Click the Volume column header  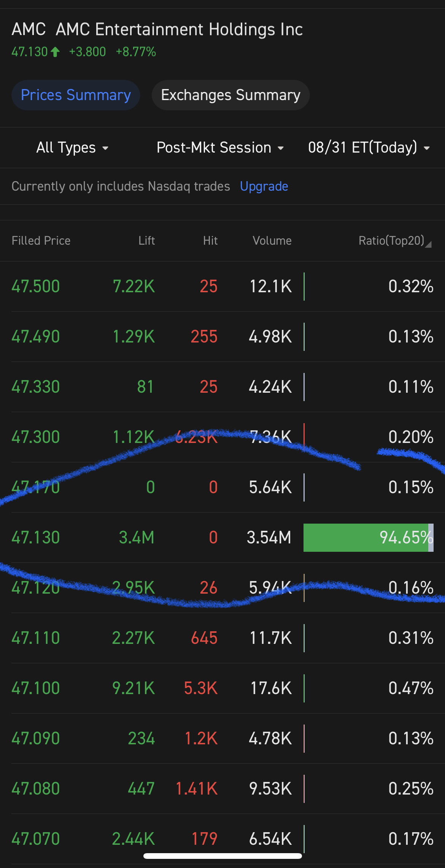(272, 241)
